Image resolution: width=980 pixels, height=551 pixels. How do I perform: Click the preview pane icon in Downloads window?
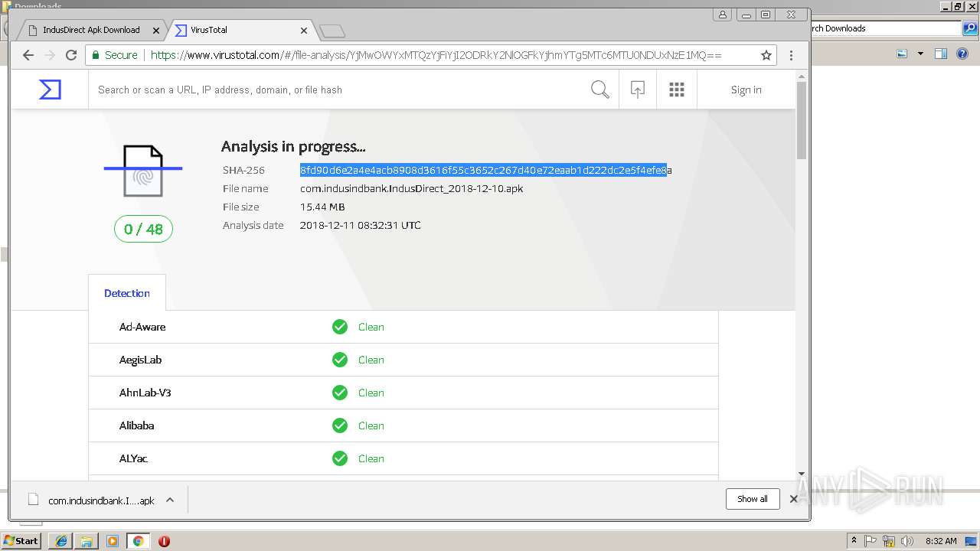coord(941,54)
